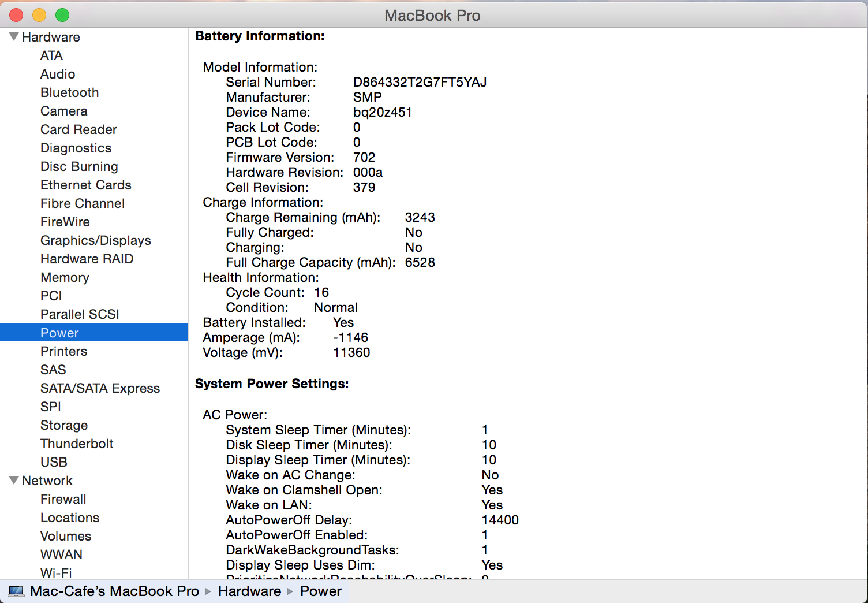The width and height of the screenshot is (868, 603).
Task: Select ATA in the sidebar
Action: pyautogui.click(x=51, y=55)
